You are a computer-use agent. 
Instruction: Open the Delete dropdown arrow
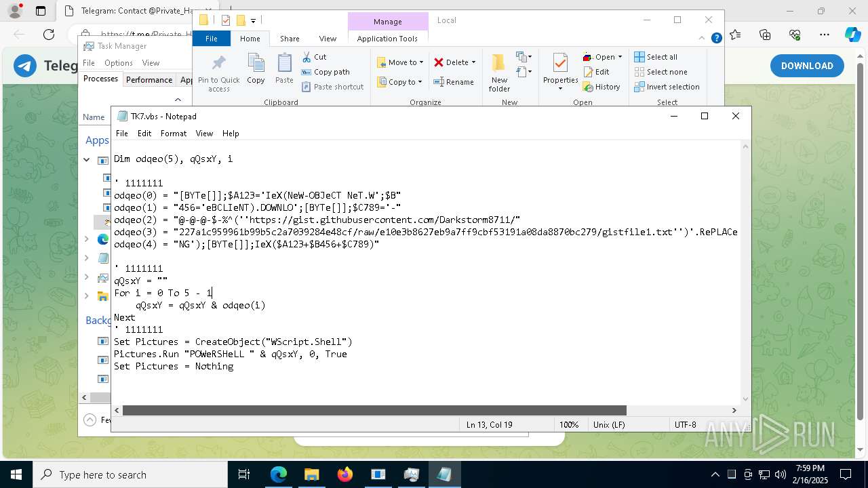click(473, 62)
